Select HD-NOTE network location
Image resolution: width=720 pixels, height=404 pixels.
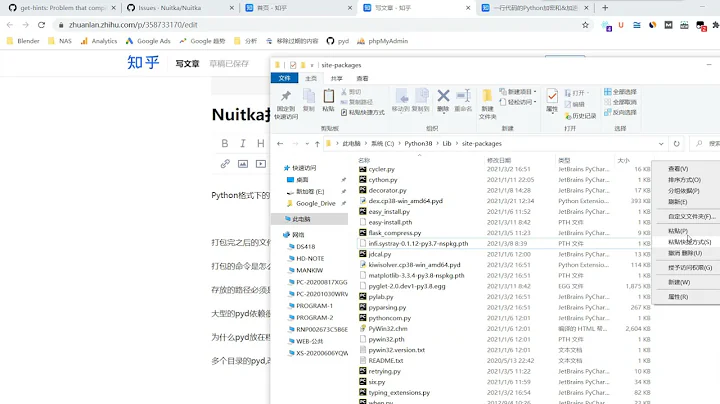tap(310, 258)
